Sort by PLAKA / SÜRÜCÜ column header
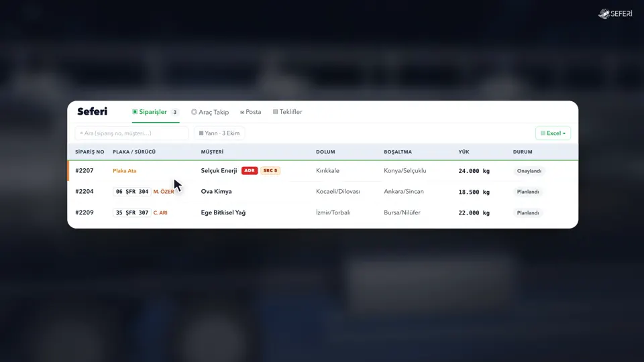This screenshot has height=362, width=644. tap(134, 152)
